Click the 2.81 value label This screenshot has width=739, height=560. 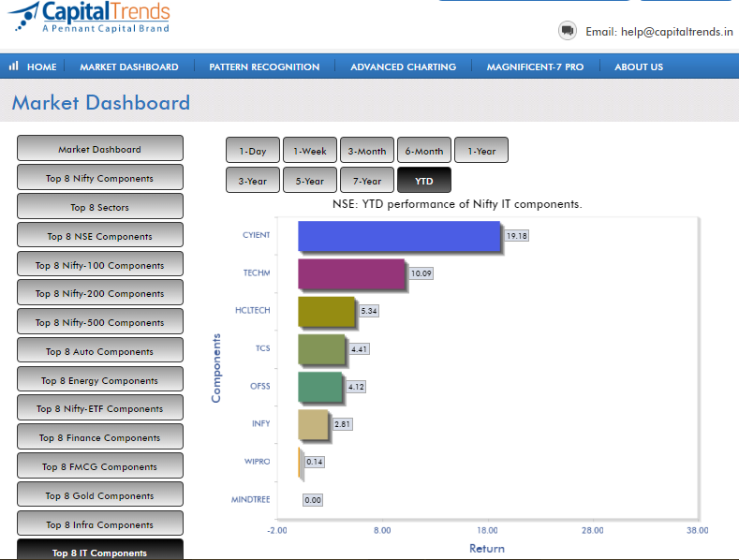[x=342, y=424]
